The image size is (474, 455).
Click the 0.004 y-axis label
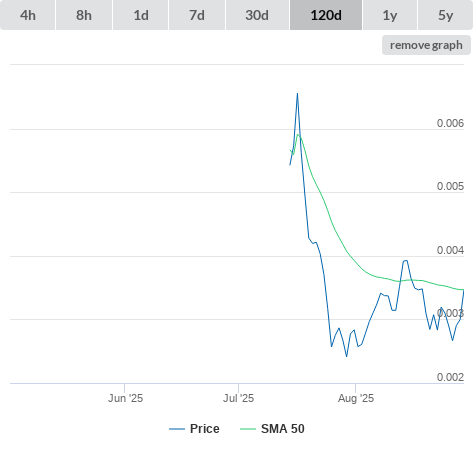point(450,250)
